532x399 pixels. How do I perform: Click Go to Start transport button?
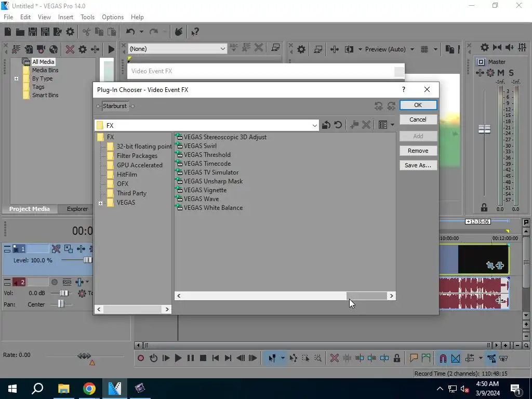point(216,358)
